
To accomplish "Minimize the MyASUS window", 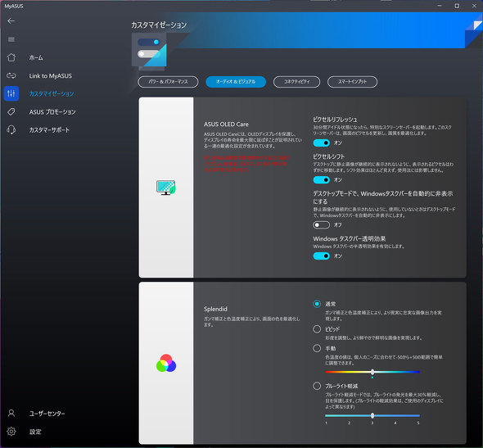I will pyautogui.click(x=440, y=6).
